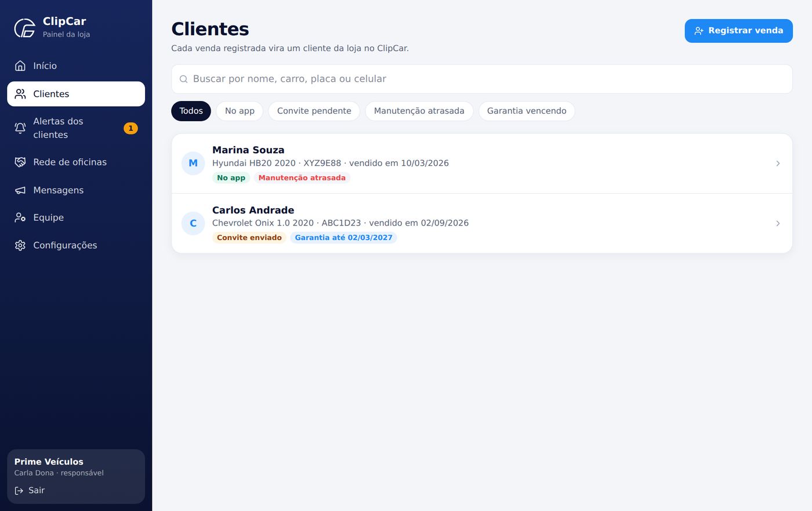Click the Mensagens megaphone icon
The width and height of the screenshot is (812, 511).
point(20,190)
